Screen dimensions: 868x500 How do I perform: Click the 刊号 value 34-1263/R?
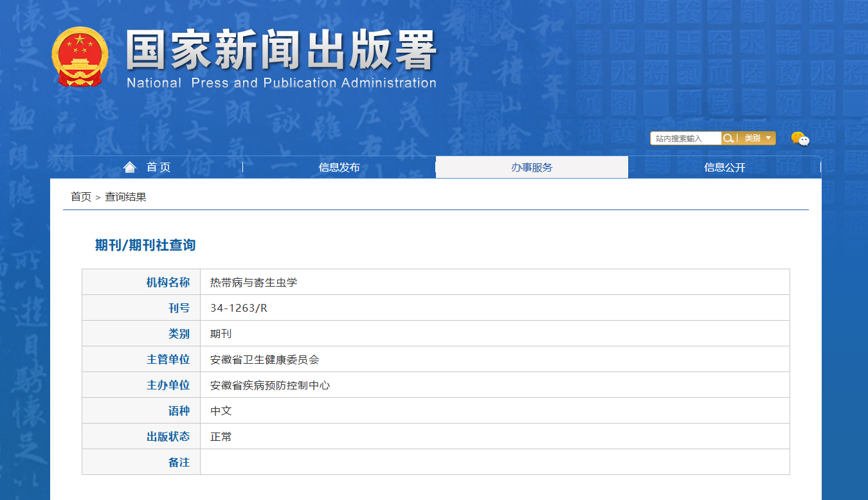239,308
